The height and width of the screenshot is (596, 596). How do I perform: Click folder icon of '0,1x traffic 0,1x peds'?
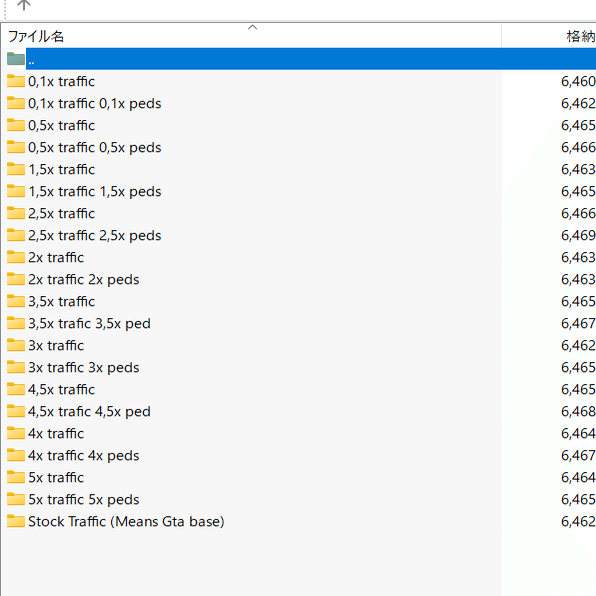[x=16, y=103]
